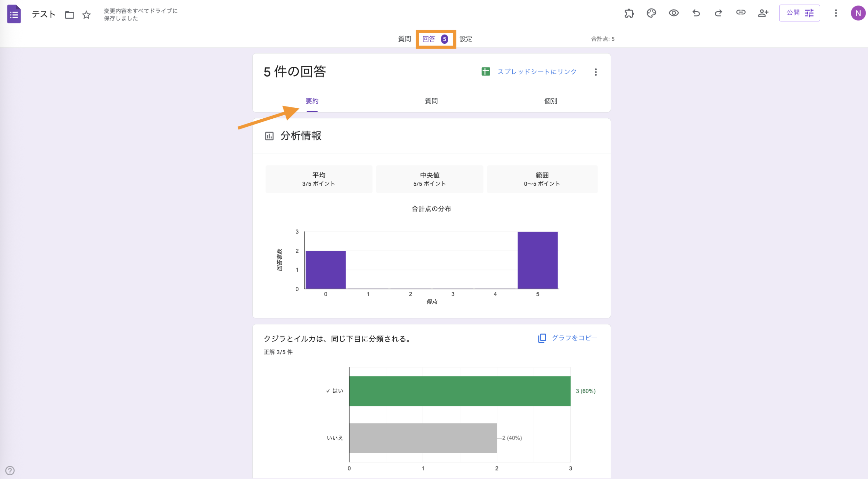868x479 pixels.
Task: Click the グラフをコピー link
Action: (x=574, y=338)
